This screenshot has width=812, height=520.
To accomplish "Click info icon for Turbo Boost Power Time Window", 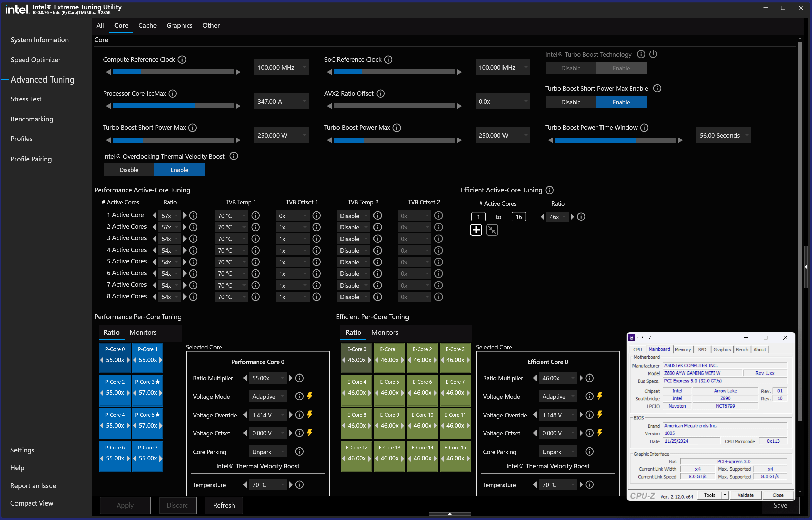I will [644, 128].
